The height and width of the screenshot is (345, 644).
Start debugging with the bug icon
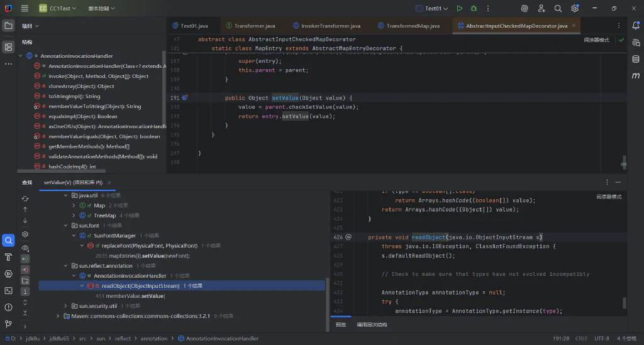click(474, 8)
